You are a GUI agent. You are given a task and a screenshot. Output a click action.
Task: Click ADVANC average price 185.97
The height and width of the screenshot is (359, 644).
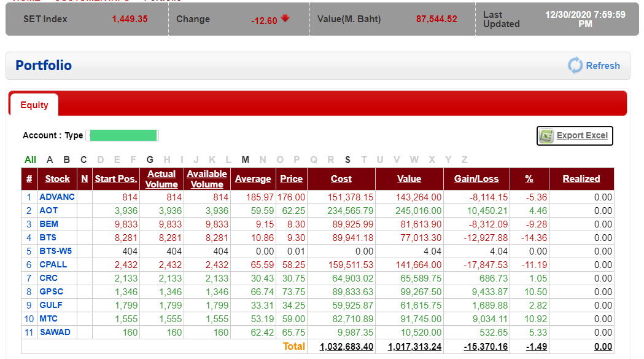(x=260, y=197)
